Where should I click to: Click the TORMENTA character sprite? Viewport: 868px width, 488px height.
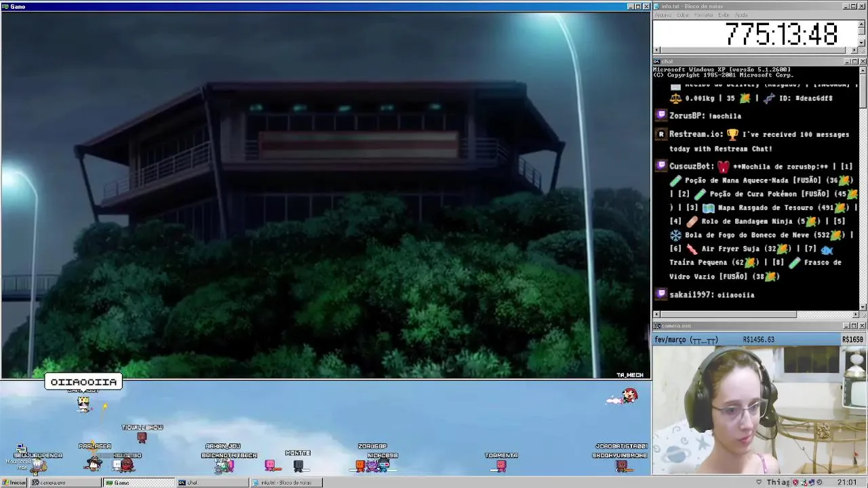(x=501, y=466)
